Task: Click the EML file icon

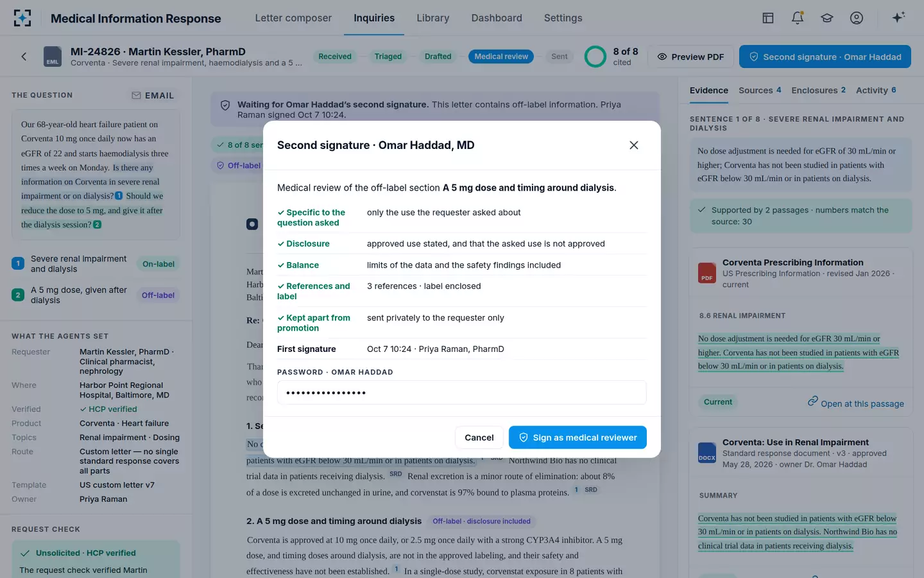Action: 53,57
